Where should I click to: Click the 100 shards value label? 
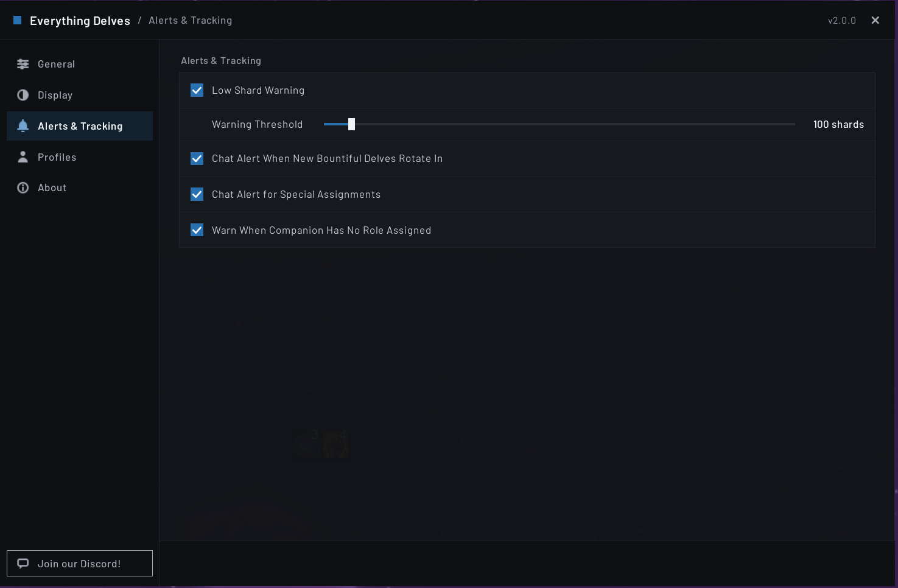pyautogui.click(x=838, y=124)
